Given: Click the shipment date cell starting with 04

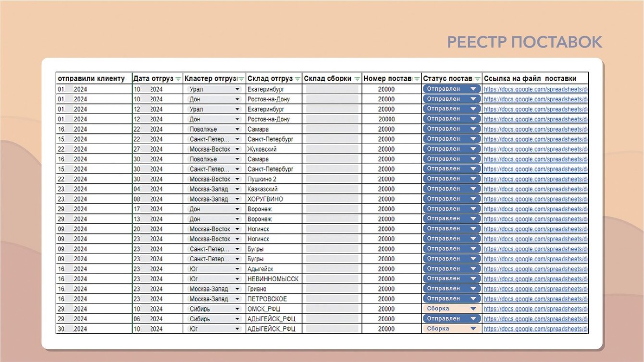Looking at the screenshot, I should (158, 189).
